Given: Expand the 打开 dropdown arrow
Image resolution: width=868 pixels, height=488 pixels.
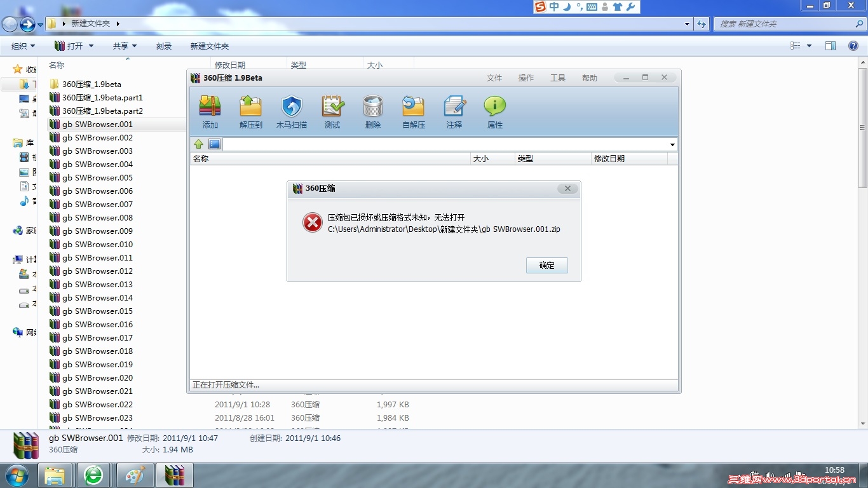Looking at the screenshot, I should pyautogui.click(x=92, y=46).
